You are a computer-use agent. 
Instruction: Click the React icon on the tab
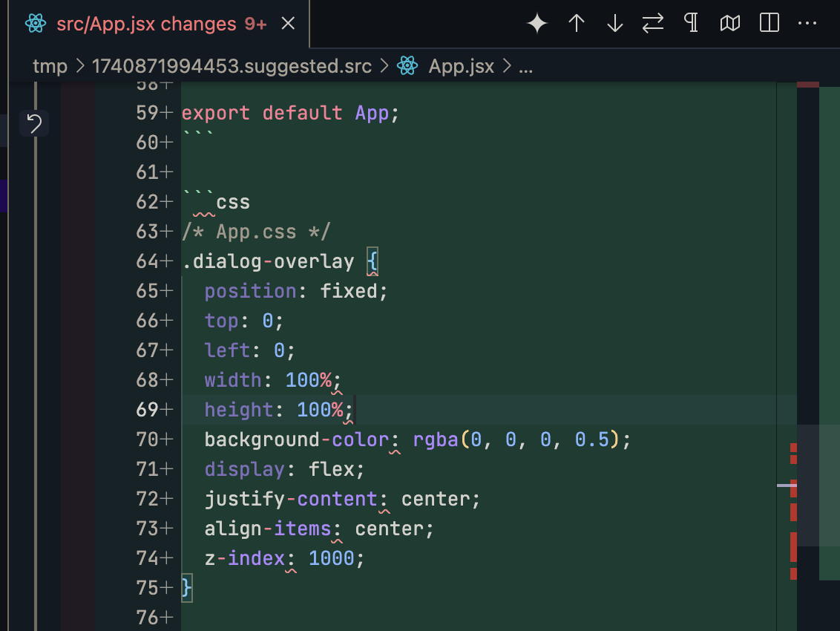[36, 24]
